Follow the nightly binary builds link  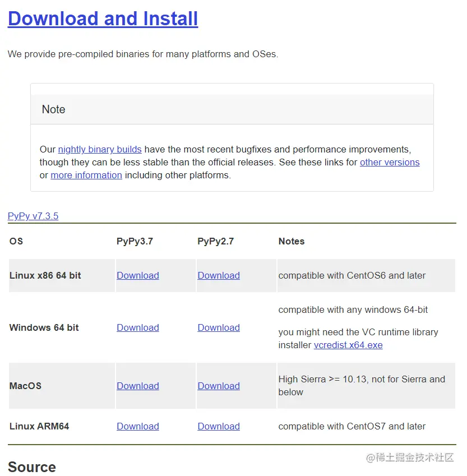point(100,149)
